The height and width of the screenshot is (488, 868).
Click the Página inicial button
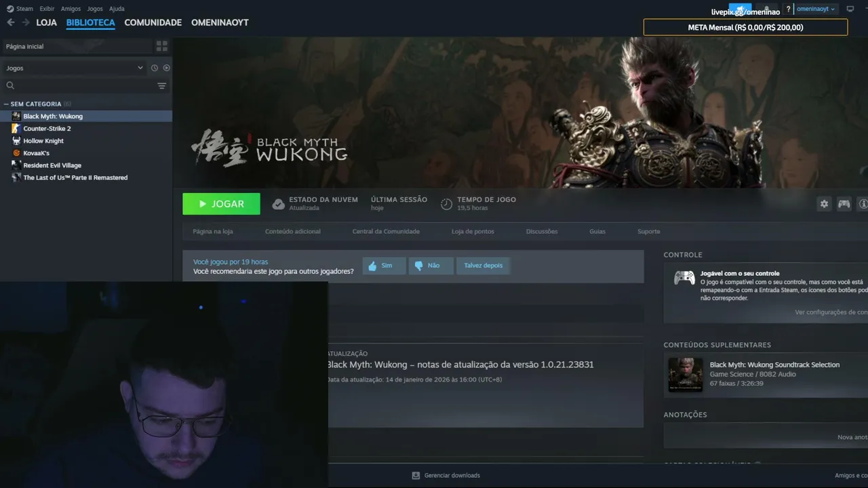(x=76, y=46)
